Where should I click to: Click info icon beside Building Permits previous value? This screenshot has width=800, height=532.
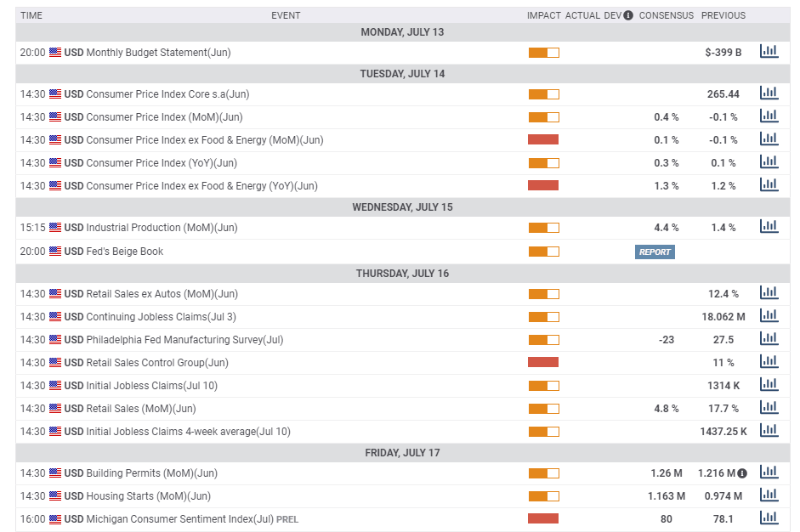(x=742, y=473)
